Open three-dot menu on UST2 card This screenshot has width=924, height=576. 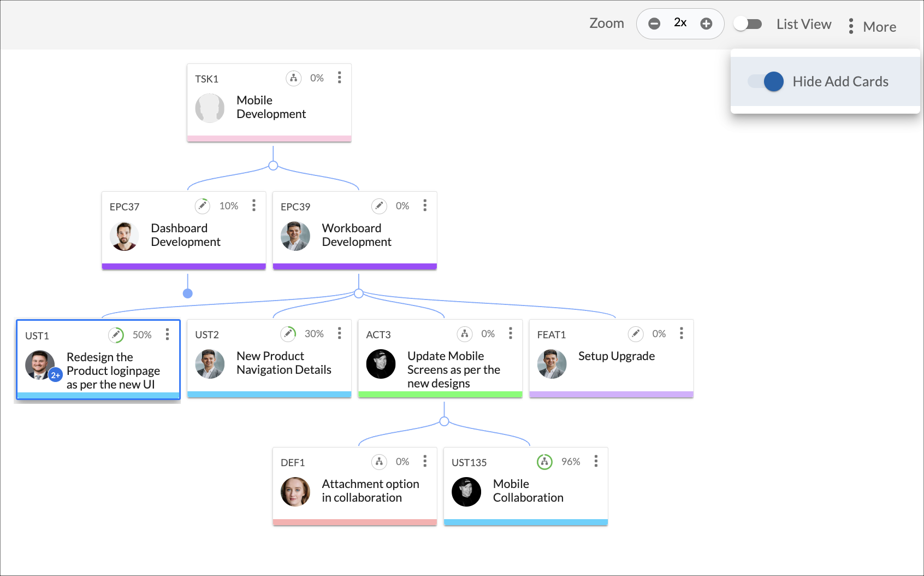339,333
